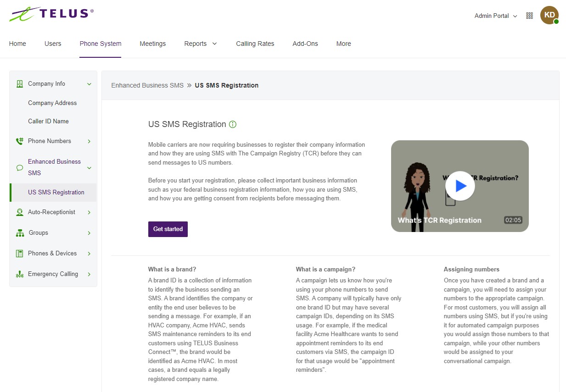Image resolution: width=566 pixels, height=392 pixels.
Task: Collapse the Enhanced Business SMS chevron
Action: point(89,168)
